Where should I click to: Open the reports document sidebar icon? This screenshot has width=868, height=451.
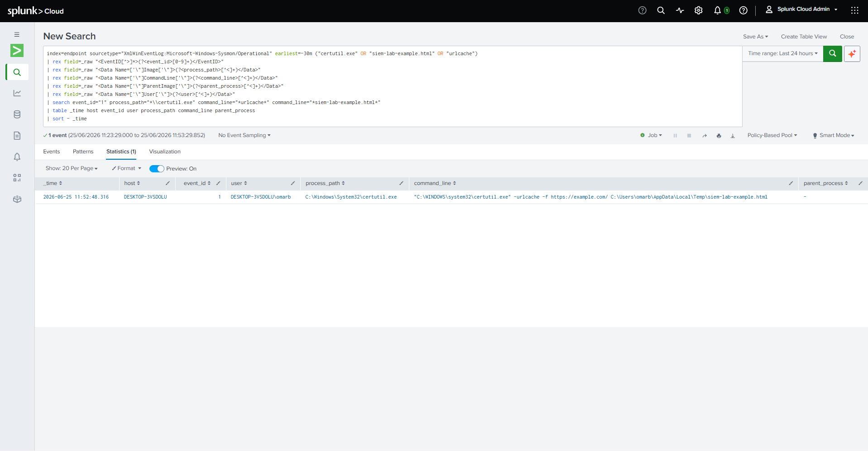17,136
